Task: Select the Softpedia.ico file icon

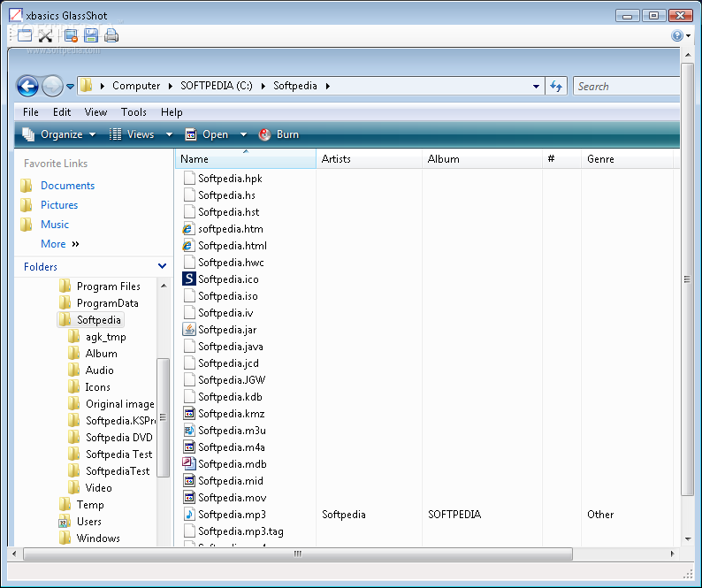Action: click(x=189, y=279)
